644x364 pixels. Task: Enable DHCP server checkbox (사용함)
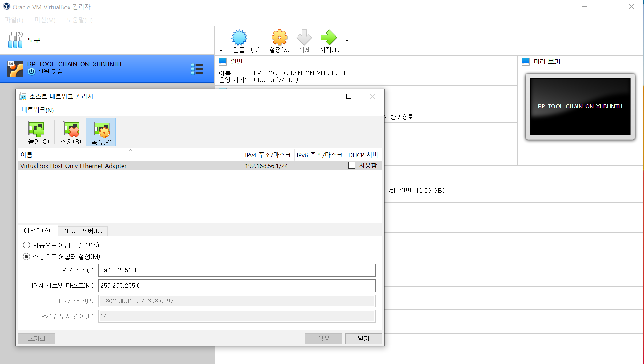pyautogui.click(x=352, y=165)
